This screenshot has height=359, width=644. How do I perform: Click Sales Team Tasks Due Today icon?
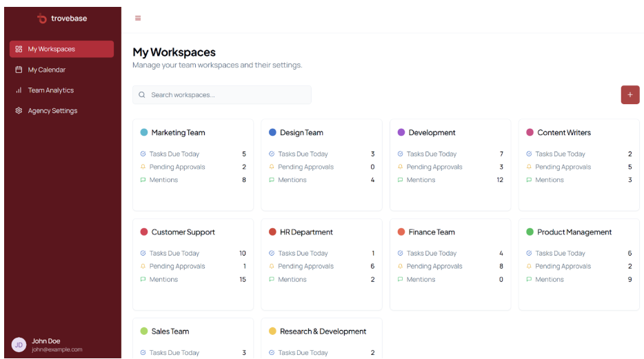[143, 352]
